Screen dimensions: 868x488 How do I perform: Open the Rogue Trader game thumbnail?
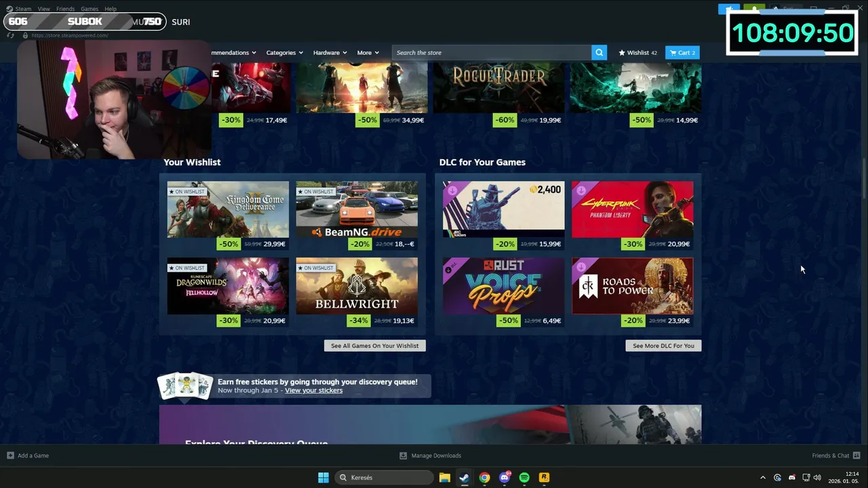(x=499, y=88)
